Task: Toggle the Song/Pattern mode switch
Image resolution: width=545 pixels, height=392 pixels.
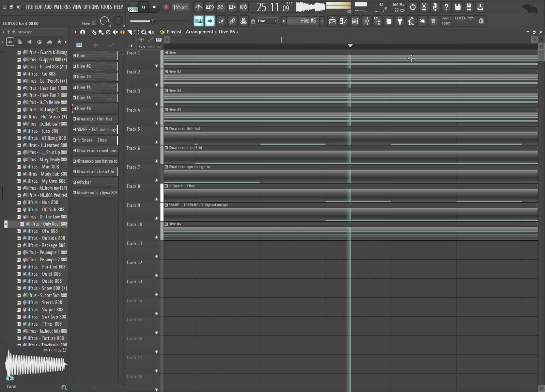Action: point(133,7)
